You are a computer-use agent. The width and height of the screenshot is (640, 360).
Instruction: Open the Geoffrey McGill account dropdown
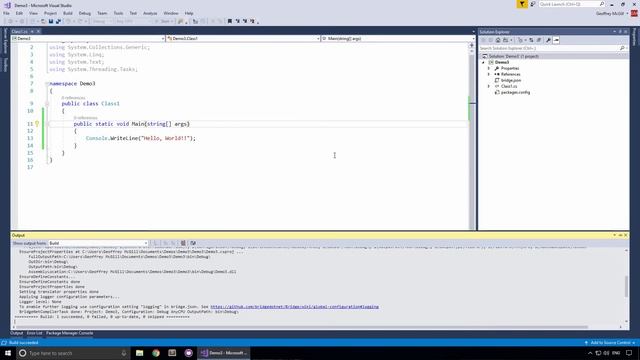(612, 13)
